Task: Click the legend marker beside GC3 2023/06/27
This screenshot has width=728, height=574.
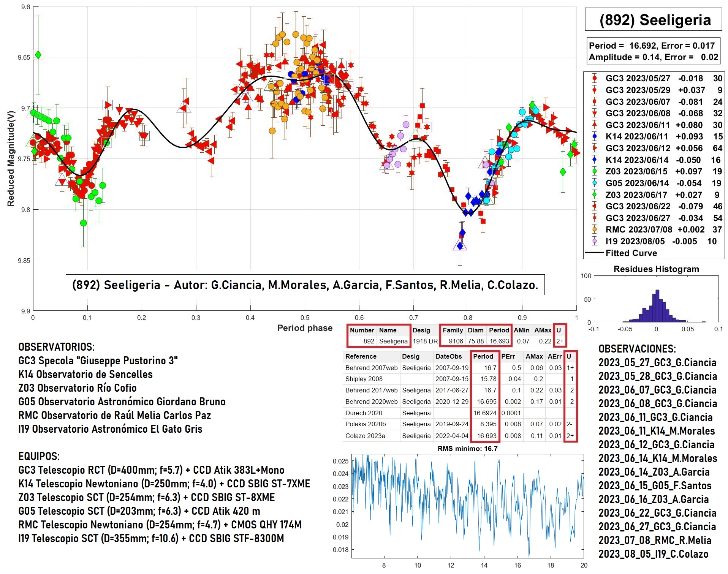Action: pyautogui.click(x=595, y=218)
